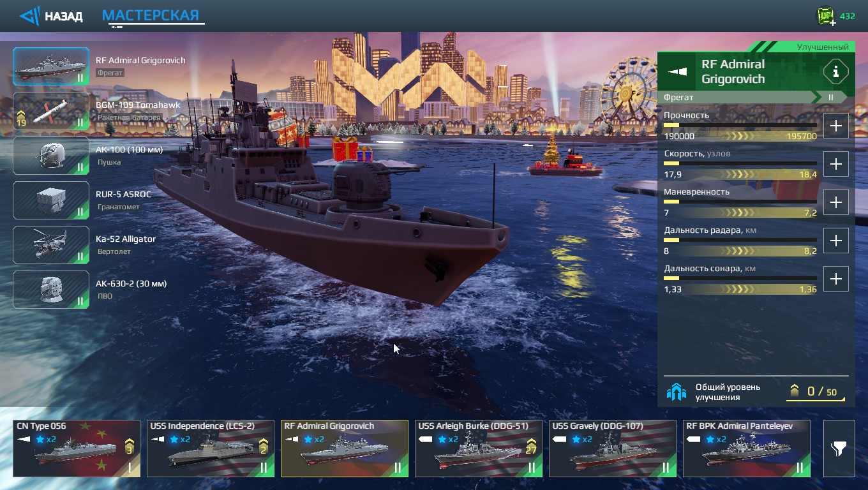Click the Дальность сонара progress bar
This screenshot has height=490, width=868.
(740, 278)
